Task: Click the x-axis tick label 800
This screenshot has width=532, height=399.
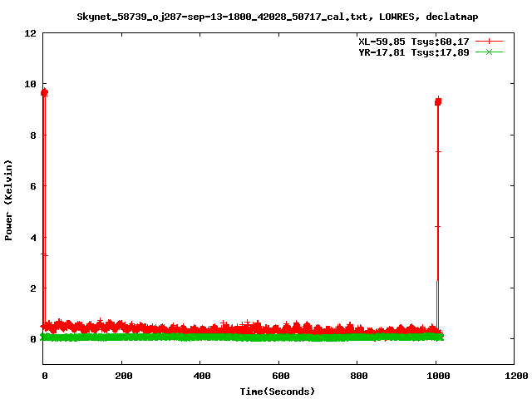Action: [359, 376]
